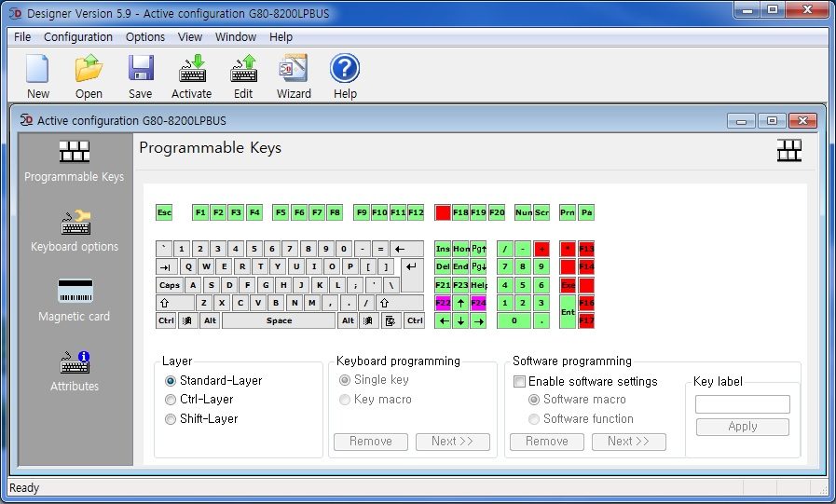
Task: Open the Help menu in the menu bar
Action: (x=281, y=36)
